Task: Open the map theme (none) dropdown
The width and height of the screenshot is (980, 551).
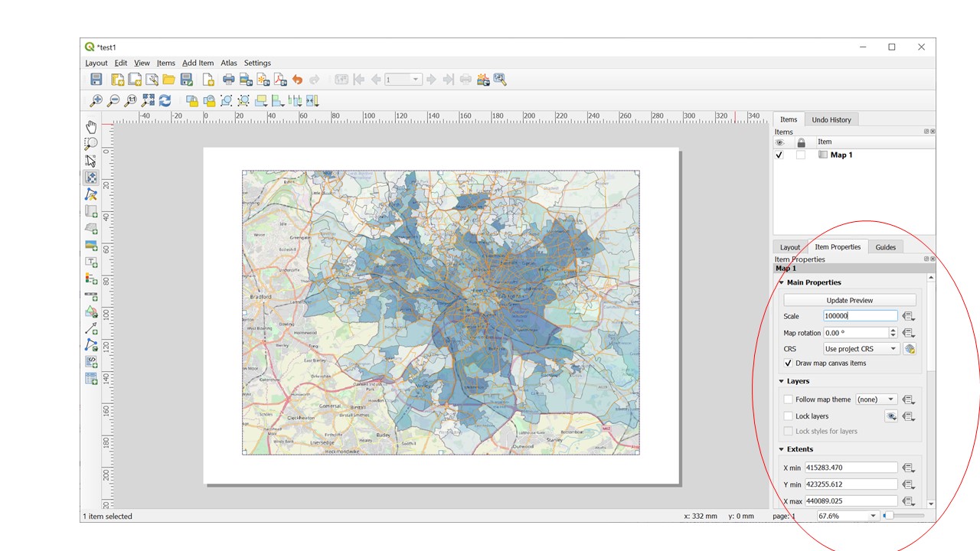Action: 877,399
